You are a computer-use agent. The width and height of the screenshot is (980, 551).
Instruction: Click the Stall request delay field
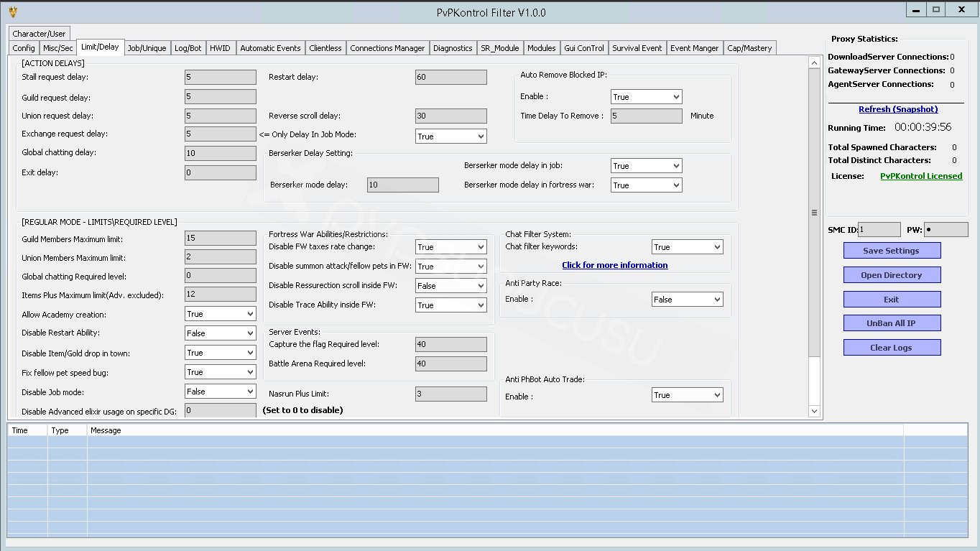pyautogui.click(x=221, y=77)
